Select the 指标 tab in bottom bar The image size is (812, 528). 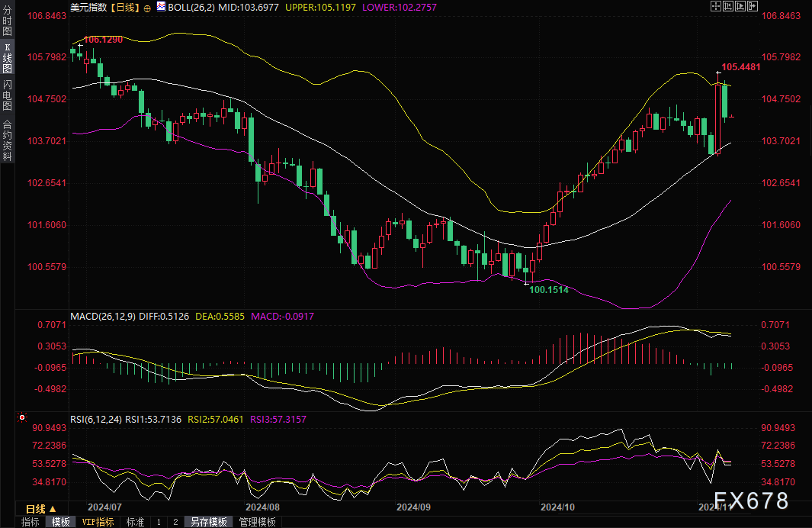[30, 522]
